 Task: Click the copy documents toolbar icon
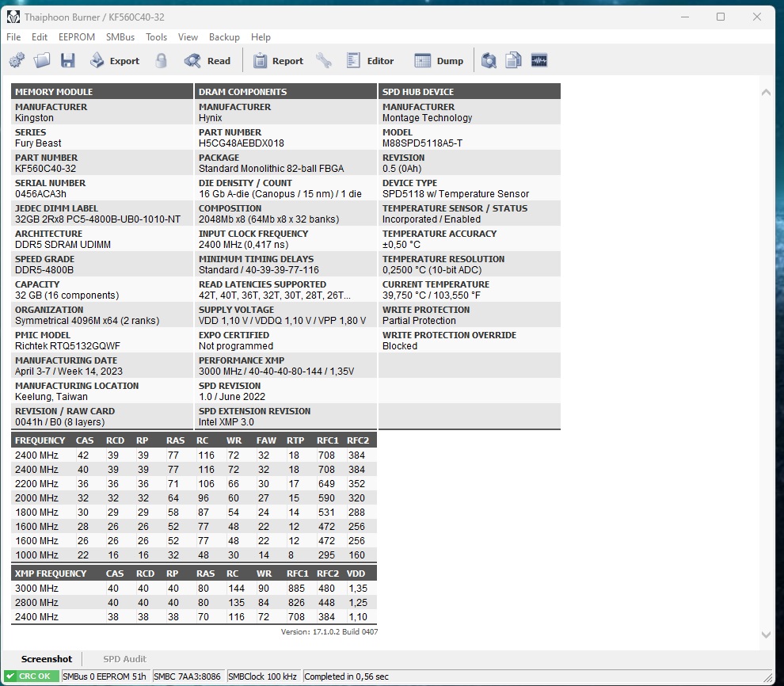point(513,60)
